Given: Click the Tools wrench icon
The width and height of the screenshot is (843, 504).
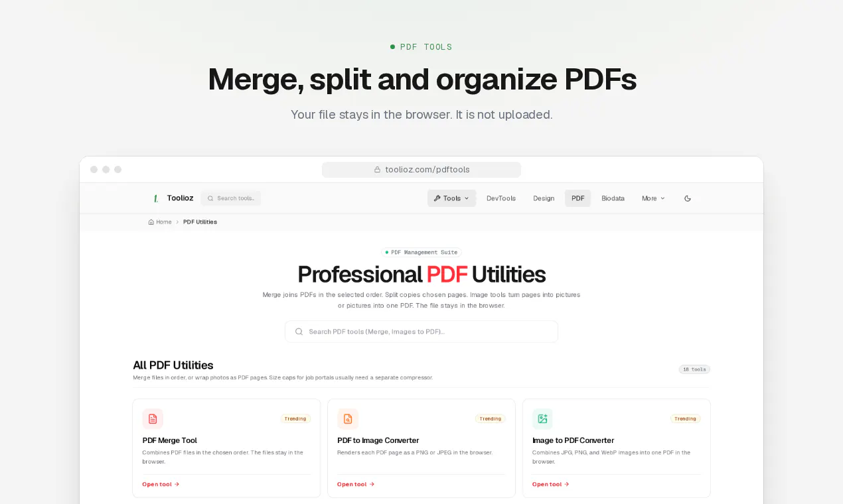Looking at the screenshot, I should [437, 198].
